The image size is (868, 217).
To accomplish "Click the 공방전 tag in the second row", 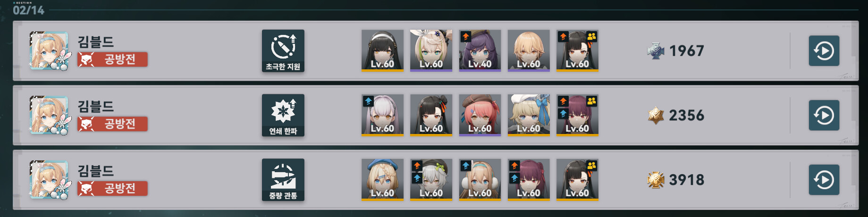I will tap(112, 124).
